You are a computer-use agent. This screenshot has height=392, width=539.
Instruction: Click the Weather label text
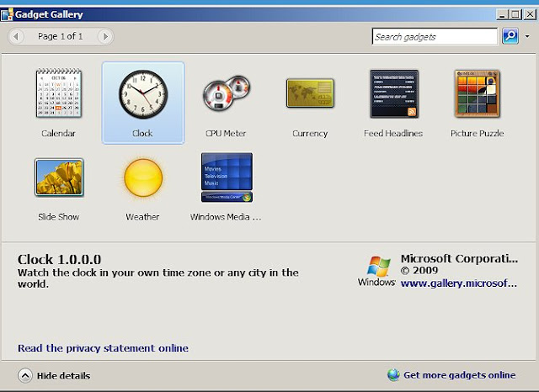142,217
